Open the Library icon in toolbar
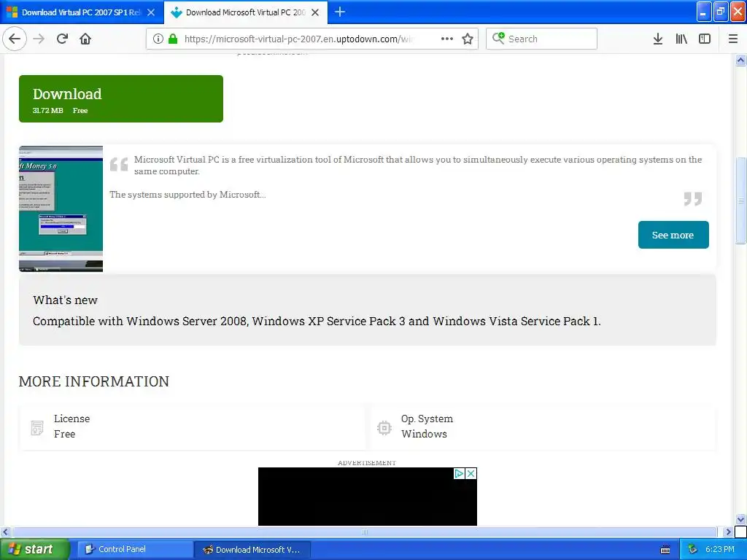The width and height of the screenshot is (747, 560). 681,39
